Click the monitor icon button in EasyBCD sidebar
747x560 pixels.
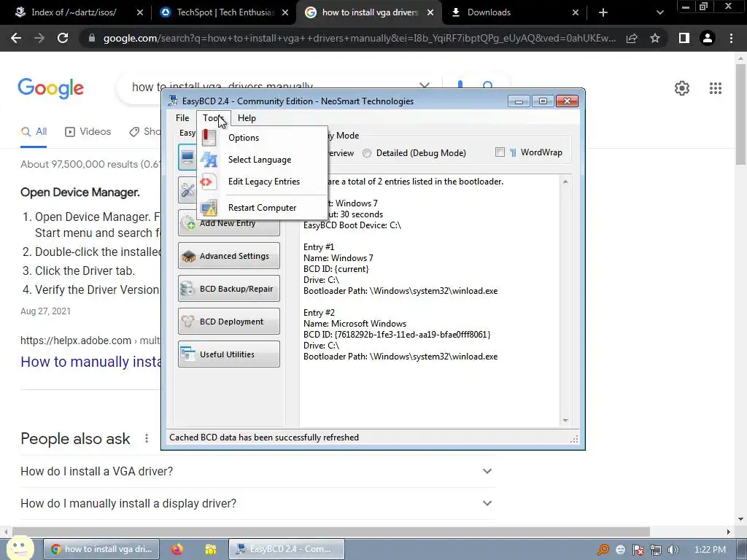click(187, 157)
